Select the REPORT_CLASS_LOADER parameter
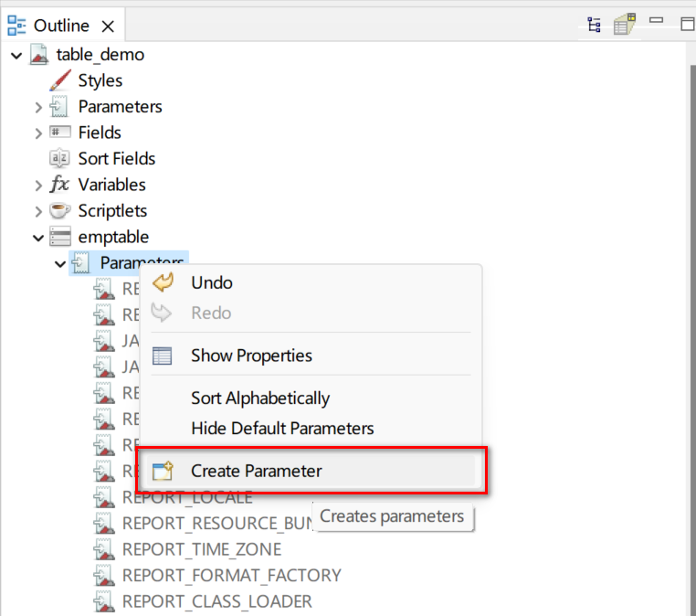The height and width of the screenshot is (616, 696). tap(217, 601)
